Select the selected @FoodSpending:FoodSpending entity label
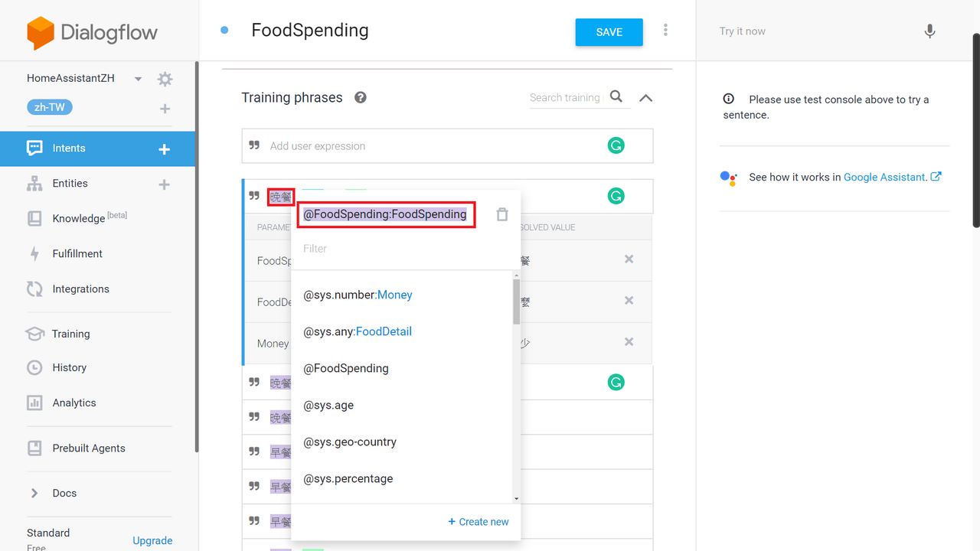Image resolution: width=980 pixels, height=551 pixels. click(385, 214)
